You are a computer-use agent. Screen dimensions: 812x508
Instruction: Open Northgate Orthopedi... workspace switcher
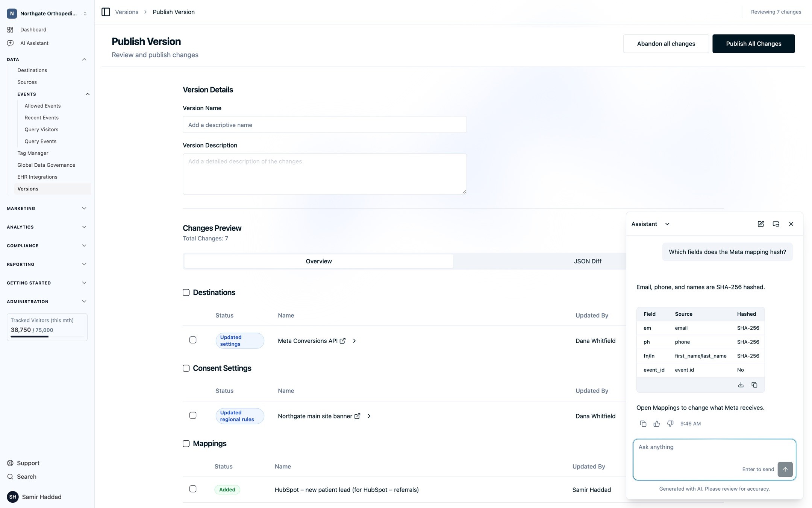[x=47, y=14]
